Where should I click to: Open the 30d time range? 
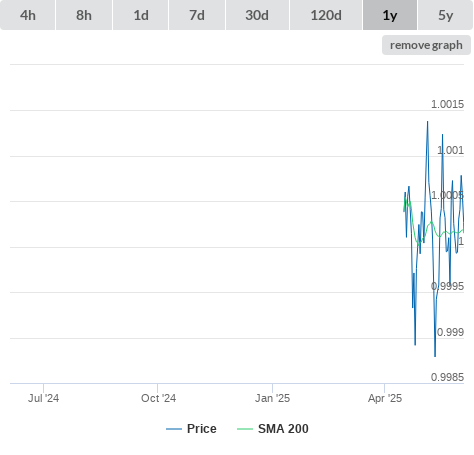point(257,15)
